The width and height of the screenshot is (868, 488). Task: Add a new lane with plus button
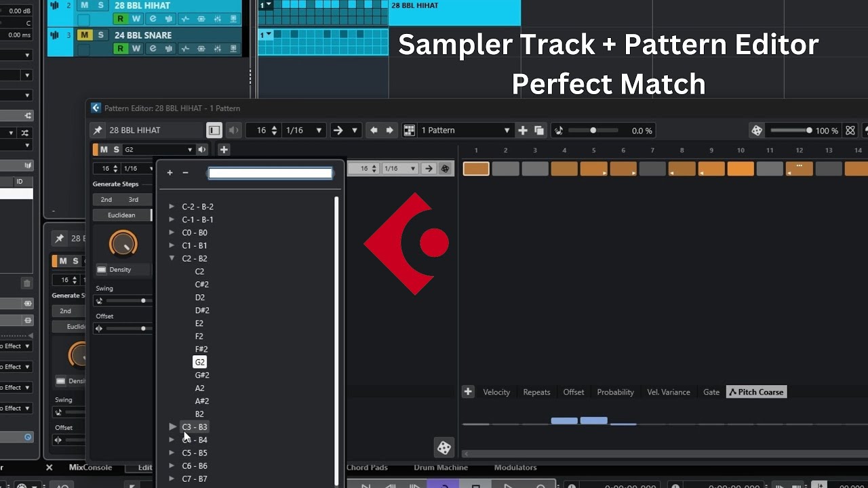[x=224, y=150]
